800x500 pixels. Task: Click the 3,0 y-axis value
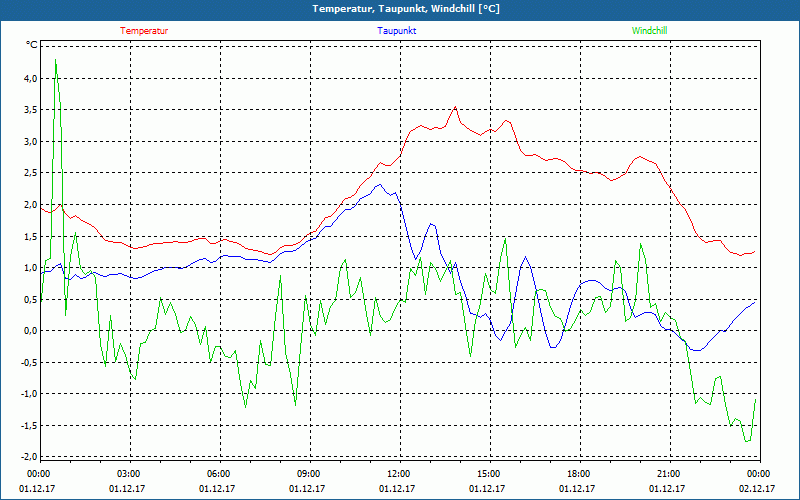(30, 141)
